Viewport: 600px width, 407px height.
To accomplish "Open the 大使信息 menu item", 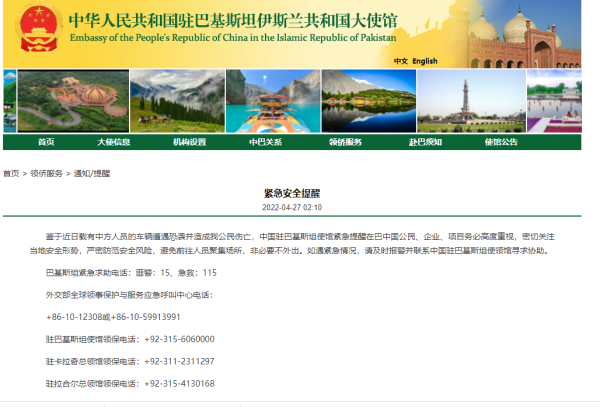I will coord(113,142).
